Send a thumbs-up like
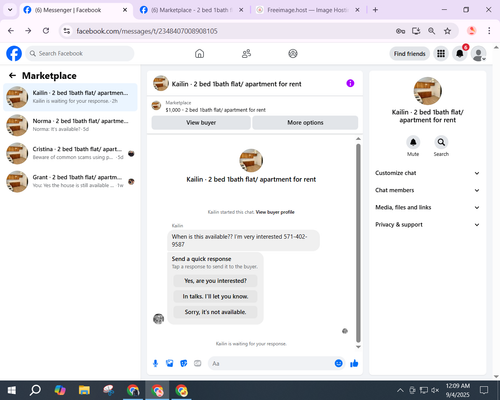 354,363
